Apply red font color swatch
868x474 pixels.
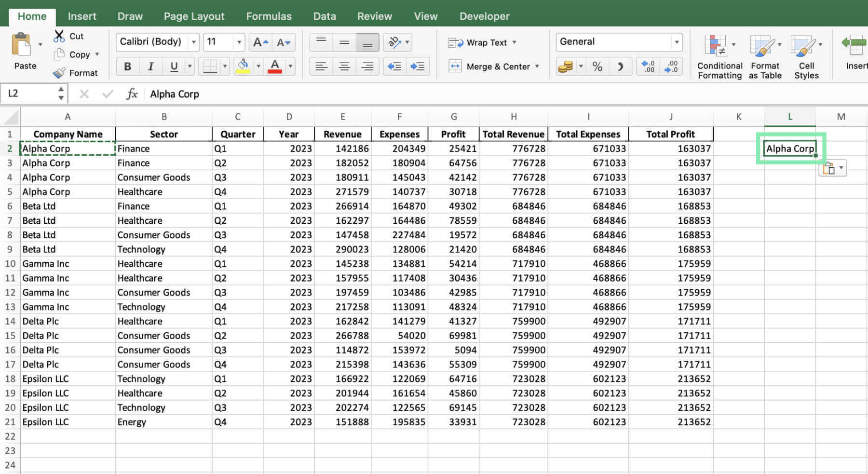[275, 66]
